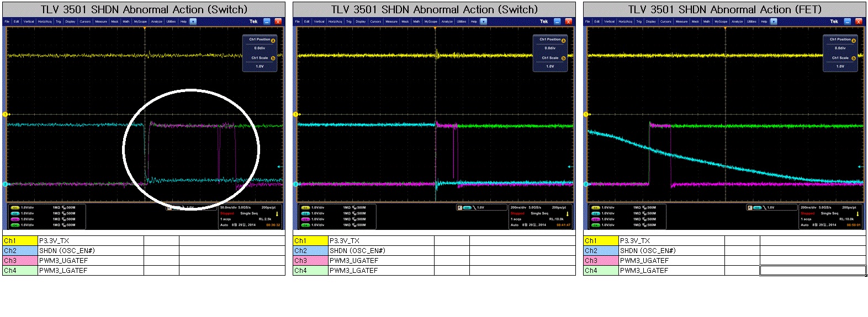The height and width of the screenshot is (317, 868).
Task: Open Measure menu in left scope window
Action: (101, 22)
